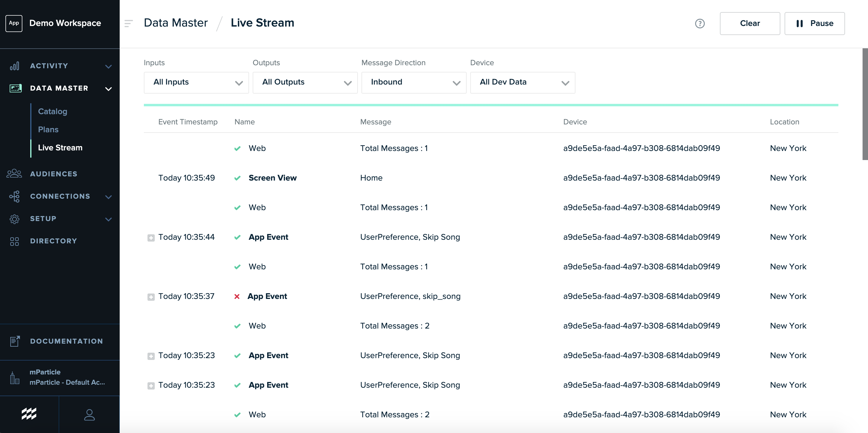Expand the second Today 10:35:23 event row
The width and height of the screenshot is (868, 433).
point(151,386)
